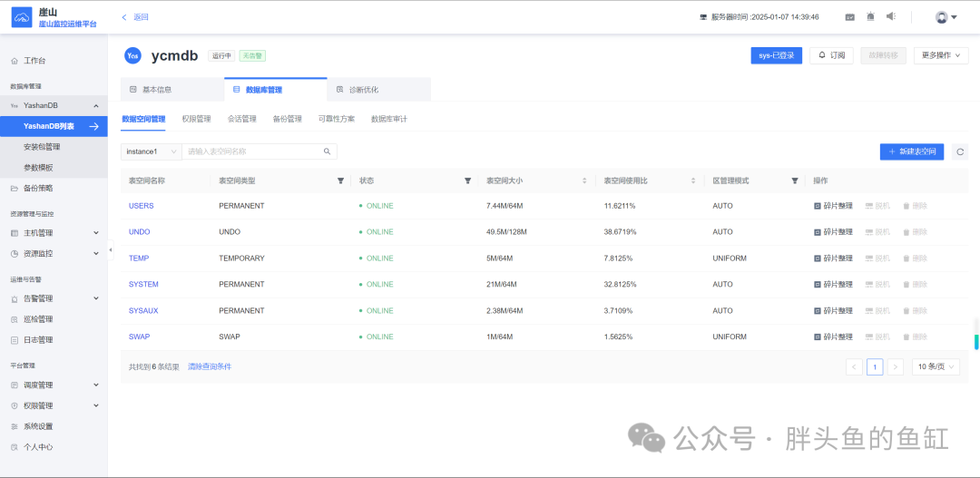Open 数据库审计 sub-tab
The image size is (980, 478).
pos(389,119)
